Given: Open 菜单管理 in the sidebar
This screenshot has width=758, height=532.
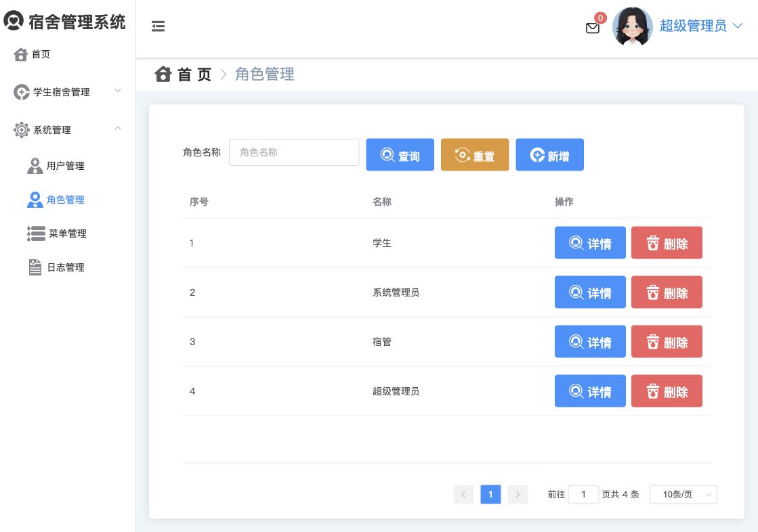Looking at the screenshot, I should point(67,234).
